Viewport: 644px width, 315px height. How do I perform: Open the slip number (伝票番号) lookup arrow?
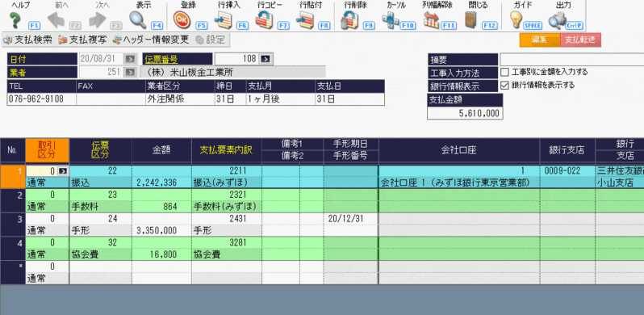(x=266, y=59)
